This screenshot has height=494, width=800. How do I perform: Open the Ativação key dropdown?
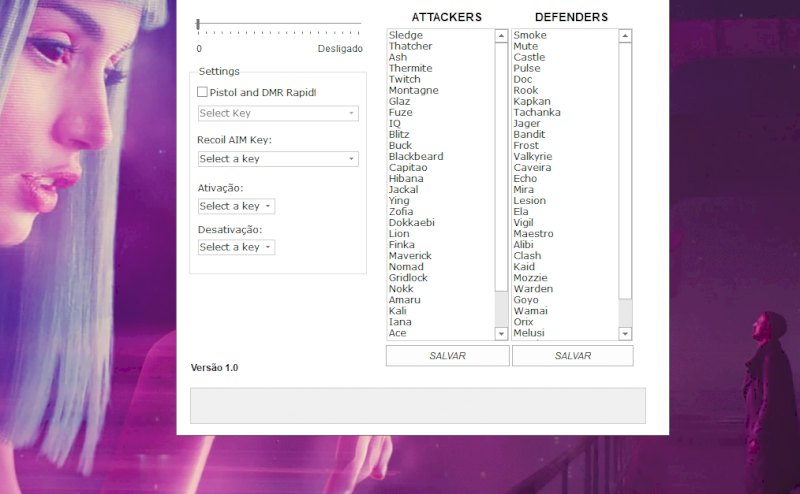pos(236,206)
